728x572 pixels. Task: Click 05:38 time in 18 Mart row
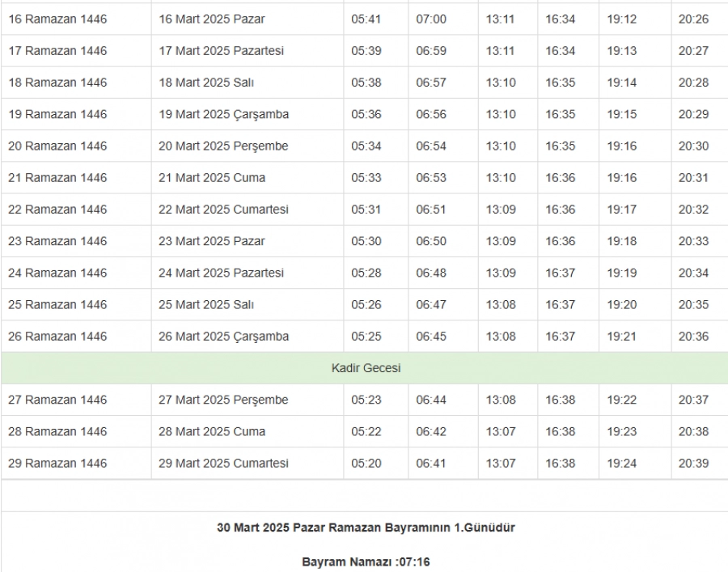(x=366, y=83)
